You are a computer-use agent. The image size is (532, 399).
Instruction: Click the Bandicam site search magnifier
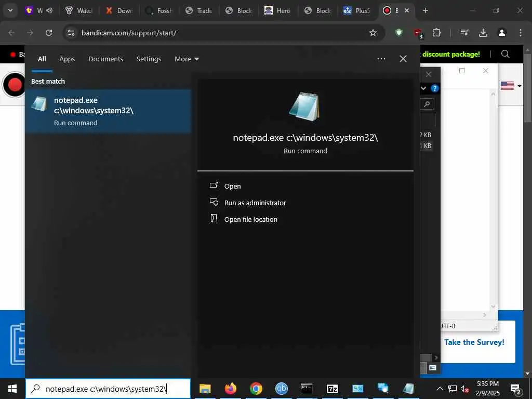pyautogui.click(x=505, y=54)
